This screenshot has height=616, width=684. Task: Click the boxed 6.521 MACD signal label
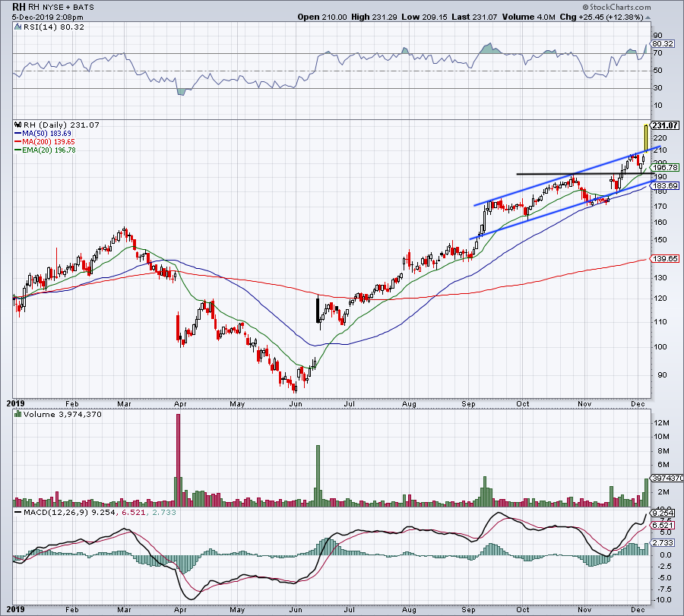[663, 526]
